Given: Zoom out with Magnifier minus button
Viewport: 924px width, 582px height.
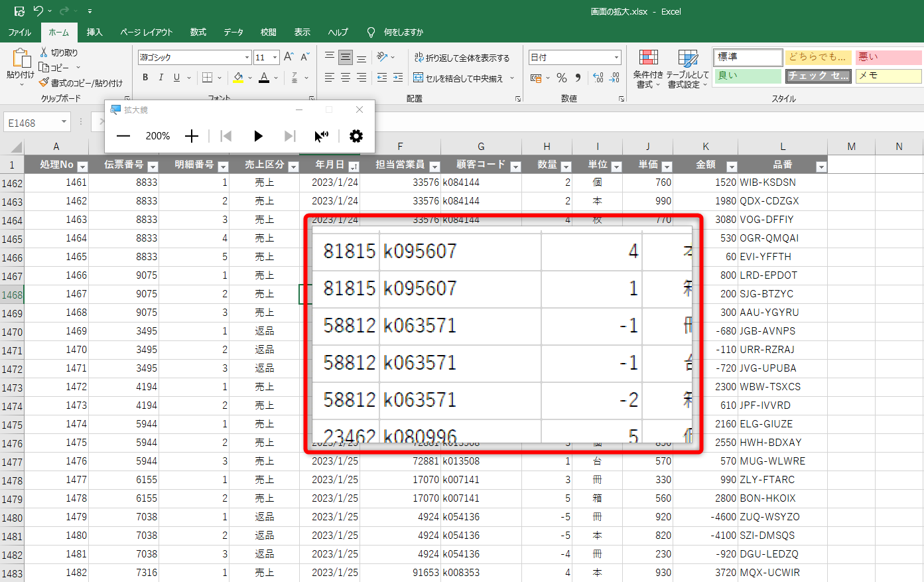Looking at the screenshot, I should (123, 136).
